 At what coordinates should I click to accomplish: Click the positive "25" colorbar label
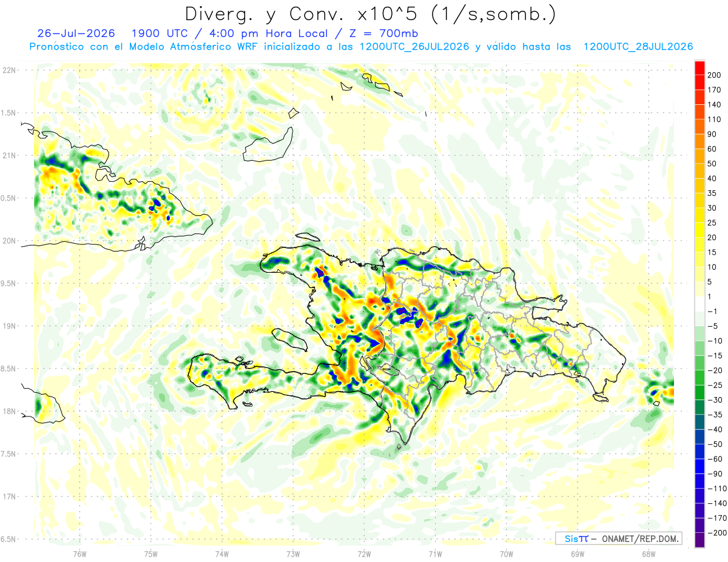713,222
